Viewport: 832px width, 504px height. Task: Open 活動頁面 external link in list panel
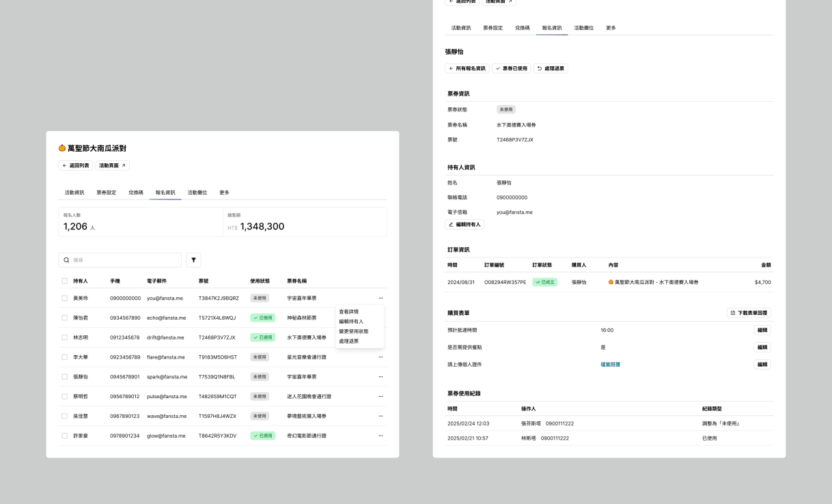coord(112,165)
